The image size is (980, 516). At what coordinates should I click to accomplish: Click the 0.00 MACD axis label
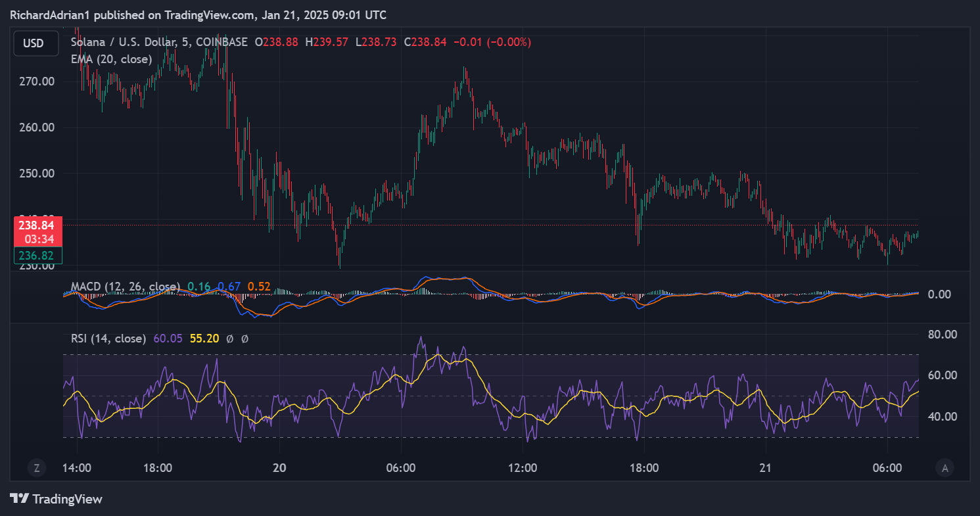pos(939,294)
